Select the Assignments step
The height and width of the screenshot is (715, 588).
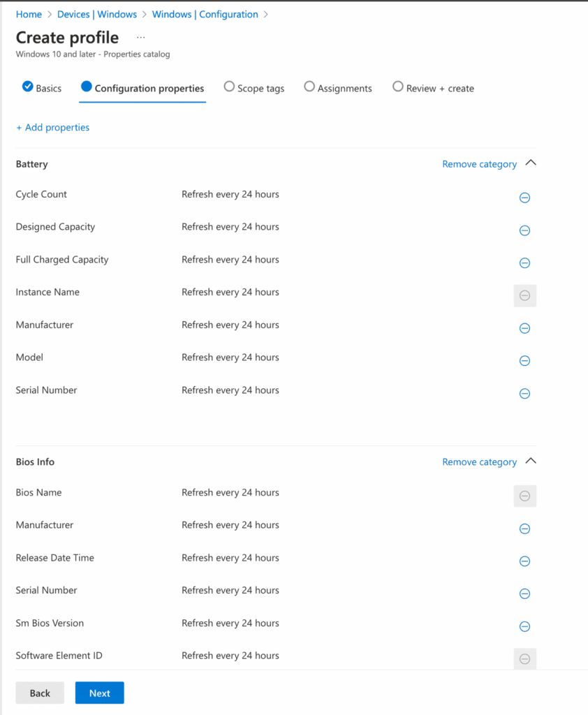click(337, 88)
